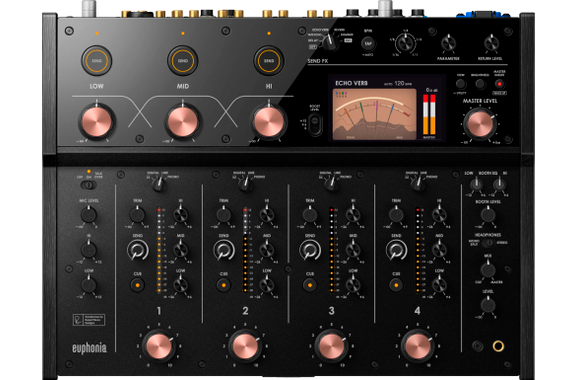Click channel 2 HI EQ knob
Screen dimensions: 576x380
click(x=267, y=215)
